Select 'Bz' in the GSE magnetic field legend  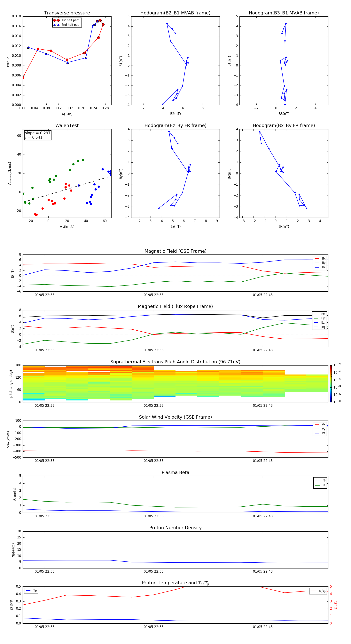click(x=320, y=267)
